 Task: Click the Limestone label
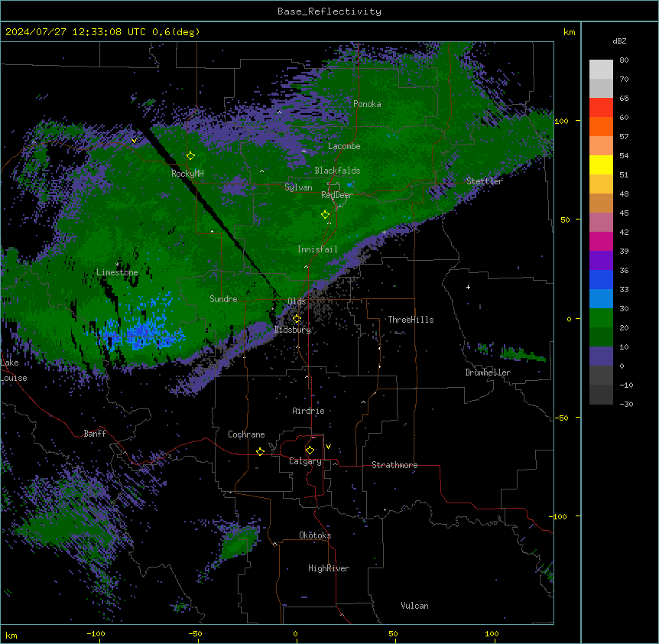click(117, 272)
